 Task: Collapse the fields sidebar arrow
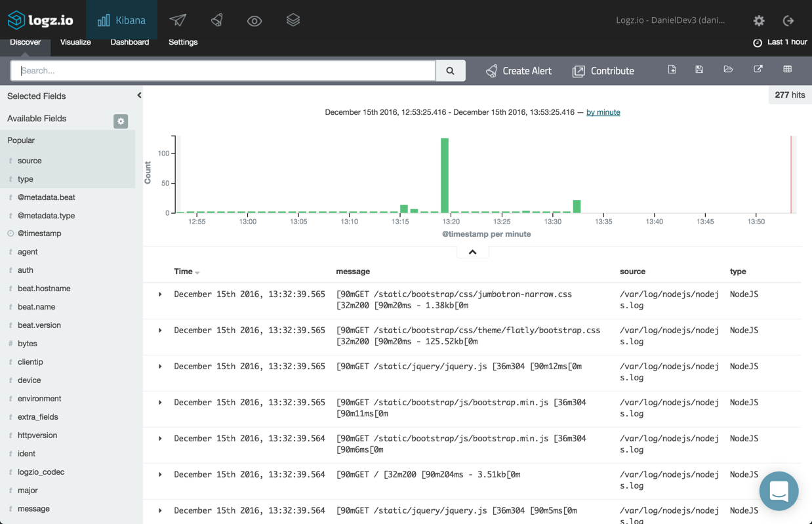click(x=139, y=96)
